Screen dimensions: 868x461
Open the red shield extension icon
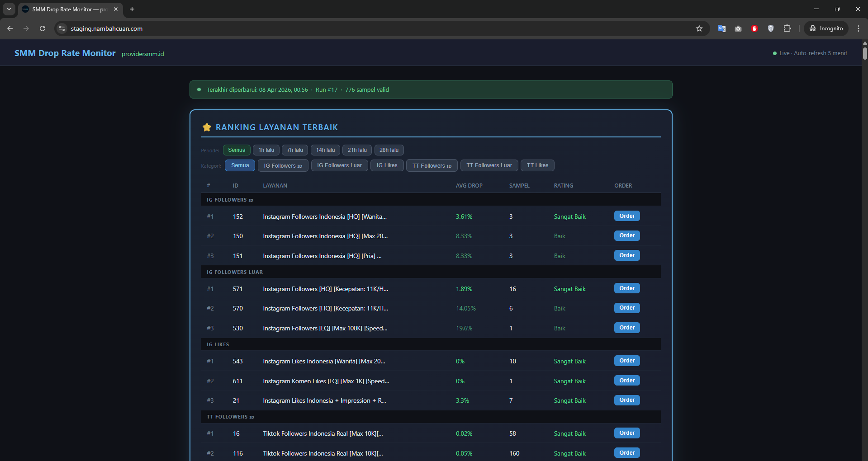(754, 28)
